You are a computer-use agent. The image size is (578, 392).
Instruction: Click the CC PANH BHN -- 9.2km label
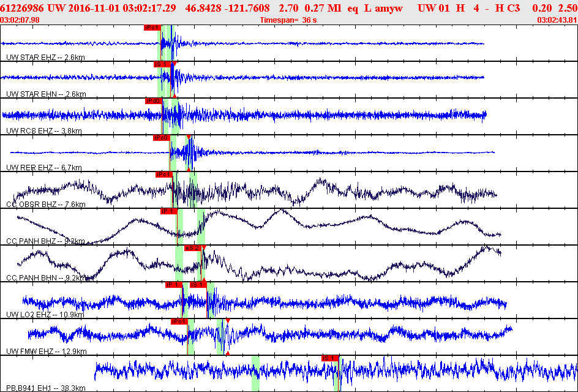click(x=46, y=277)
